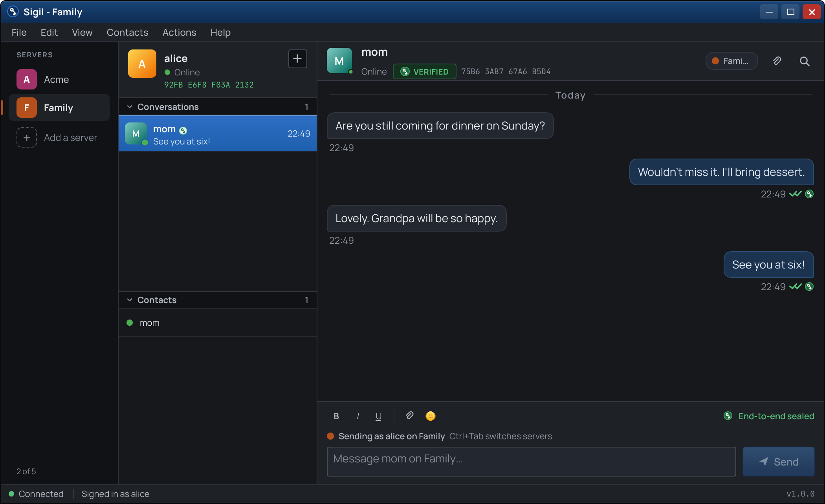
Task: Click the Connected status label
Action: [41, 494]
